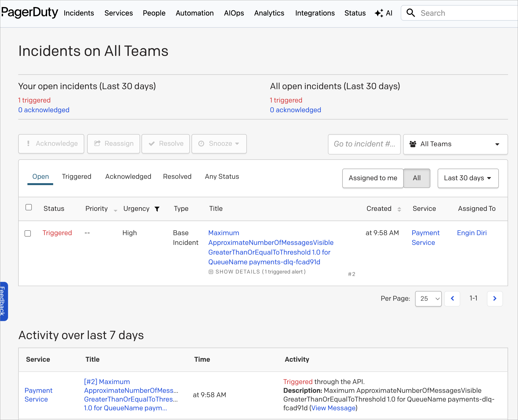Click the Status column header

pyautogui.click(x=54, y=209)
